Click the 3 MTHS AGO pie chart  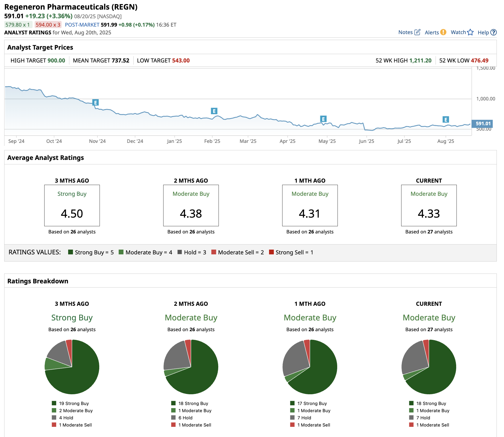[x=72, y=367]
